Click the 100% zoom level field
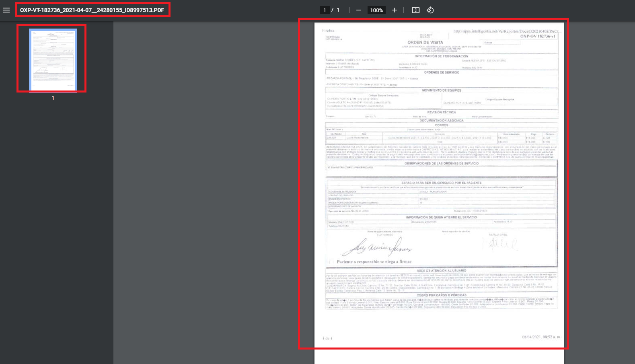This screenshot has width=635, height=364. (x=376, y=10)
